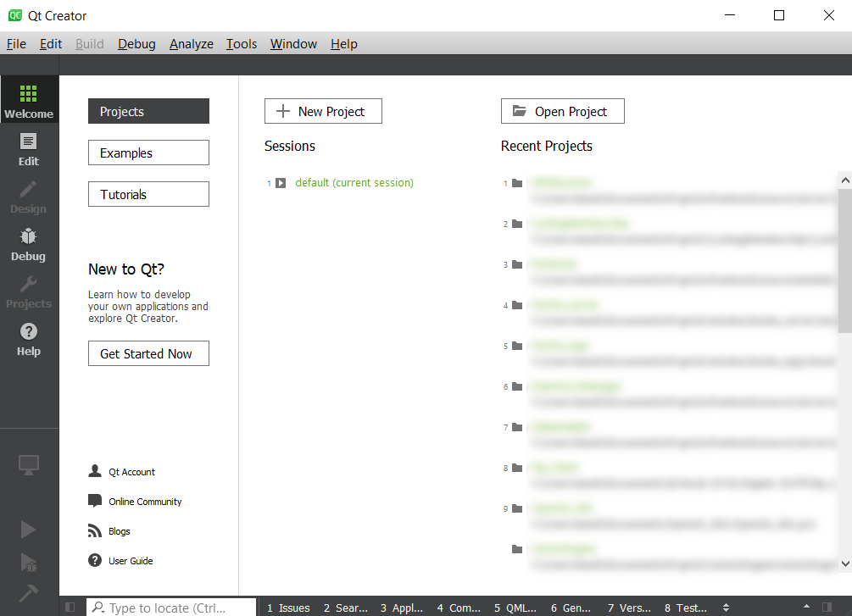The height and width of the screenshot is (616, 852).
Task: Toggle output pane visibility arrow
Action: (806, 607)
